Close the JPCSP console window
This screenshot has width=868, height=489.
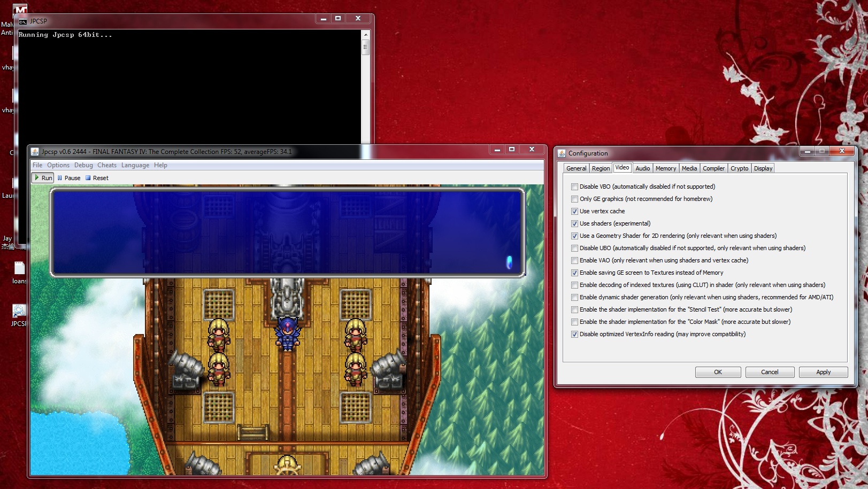coord(358,19)
